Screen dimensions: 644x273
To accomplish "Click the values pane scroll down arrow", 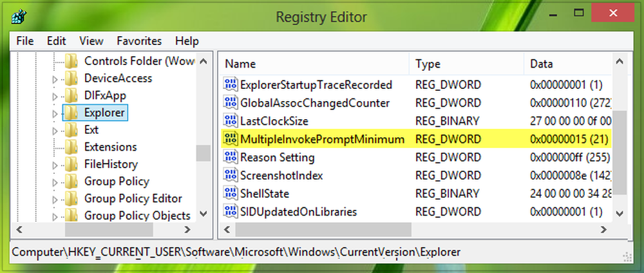I will 620,214.
